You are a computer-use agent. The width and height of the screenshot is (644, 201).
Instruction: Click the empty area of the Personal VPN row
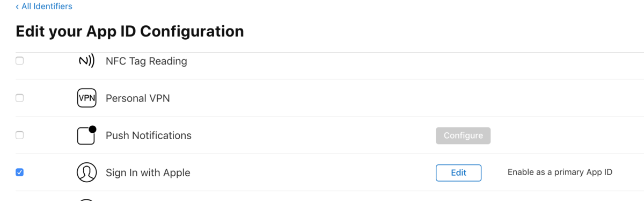click(x=376, y=98)
